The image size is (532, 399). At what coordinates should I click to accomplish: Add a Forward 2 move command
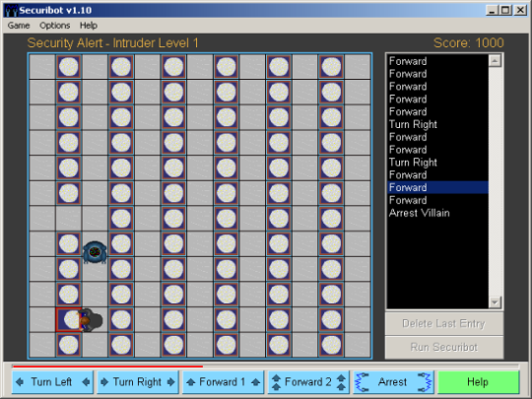(308, 382)
